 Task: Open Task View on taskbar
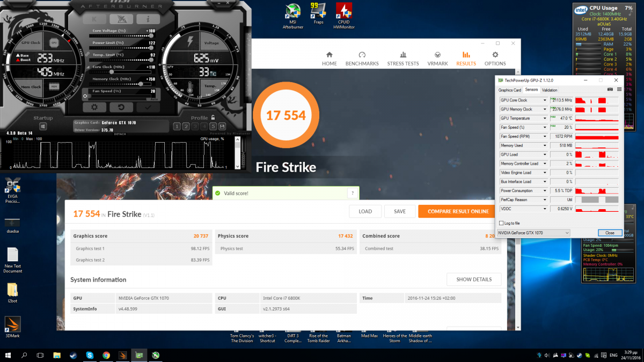pyautogui.click(x=40, y=355)
